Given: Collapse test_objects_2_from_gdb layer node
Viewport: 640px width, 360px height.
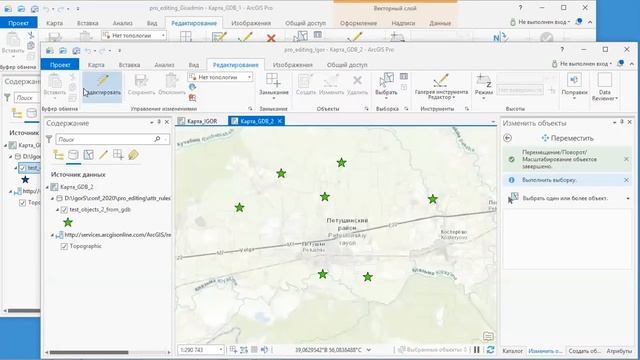Looking at the screenshot, I should tap(58, 210).
